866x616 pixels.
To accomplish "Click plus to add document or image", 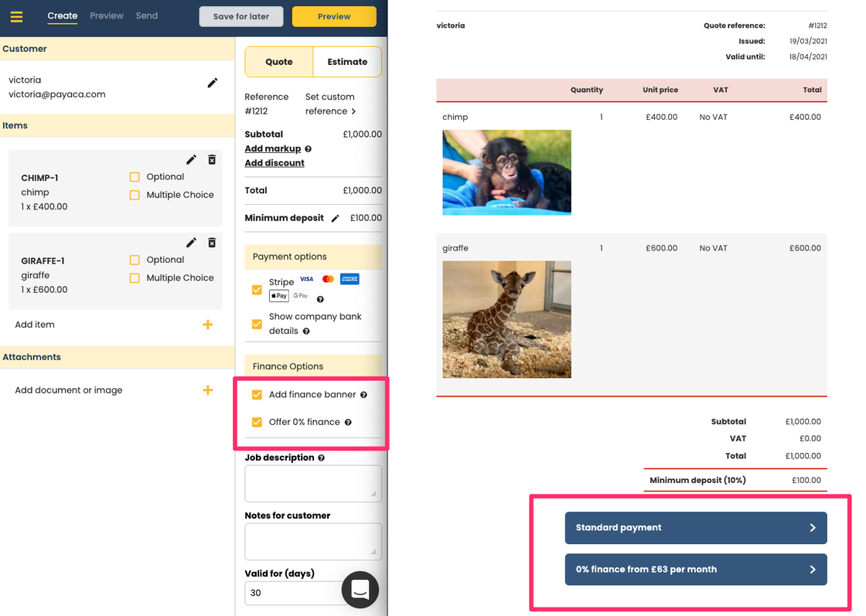I will point(207,390).
